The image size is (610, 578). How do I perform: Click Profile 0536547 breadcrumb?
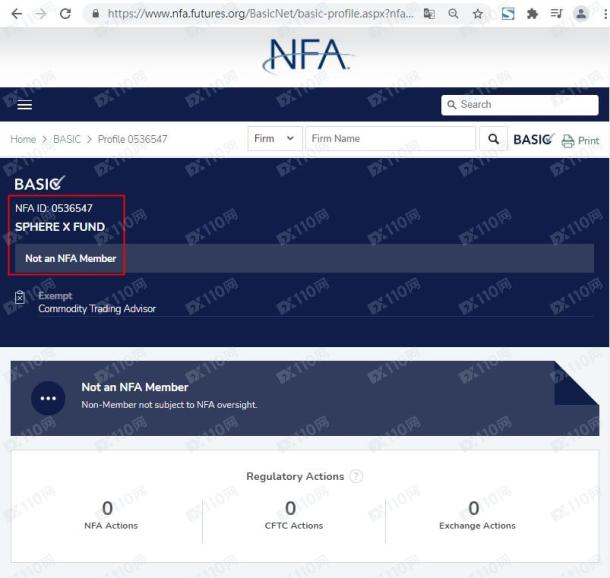click(133, 139)
